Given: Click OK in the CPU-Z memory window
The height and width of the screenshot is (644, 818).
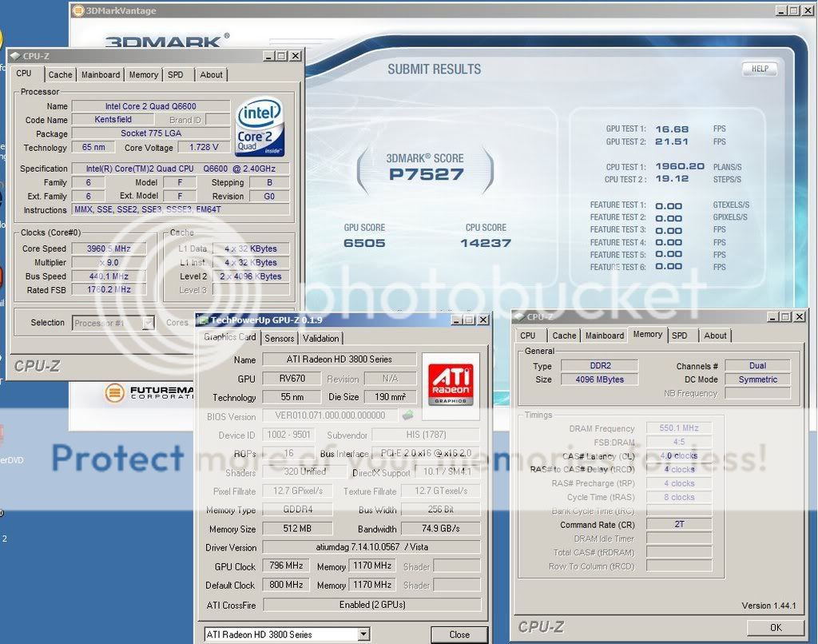Looking at the screenshot, I should pos(775,628).
